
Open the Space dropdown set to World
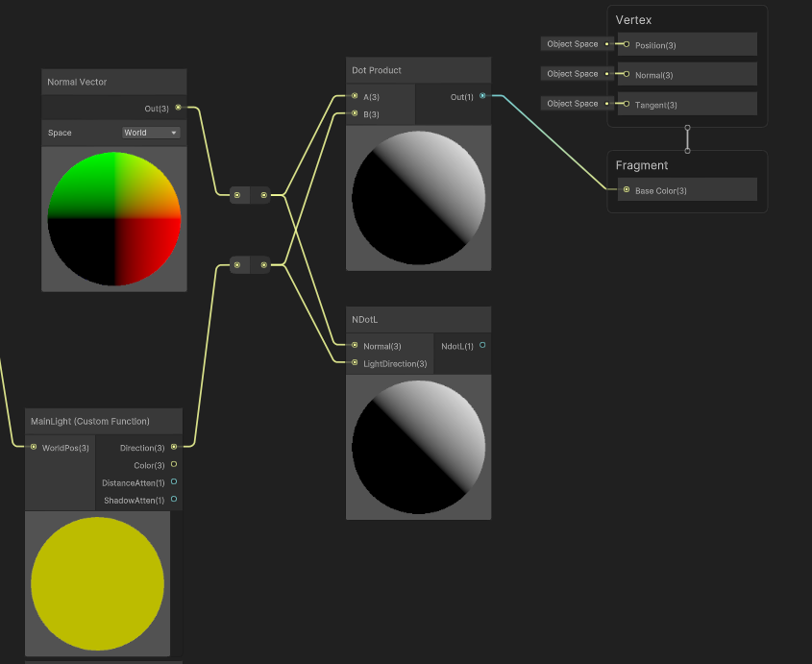151,133
